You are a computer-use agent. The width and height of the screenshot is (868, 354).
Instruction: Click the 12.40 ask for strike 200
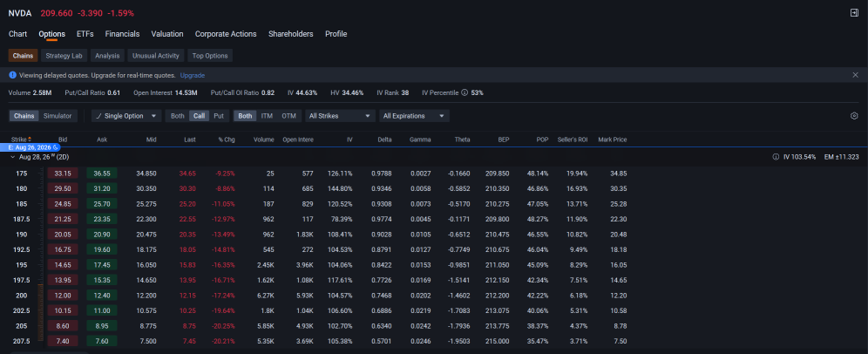point(102,296)
